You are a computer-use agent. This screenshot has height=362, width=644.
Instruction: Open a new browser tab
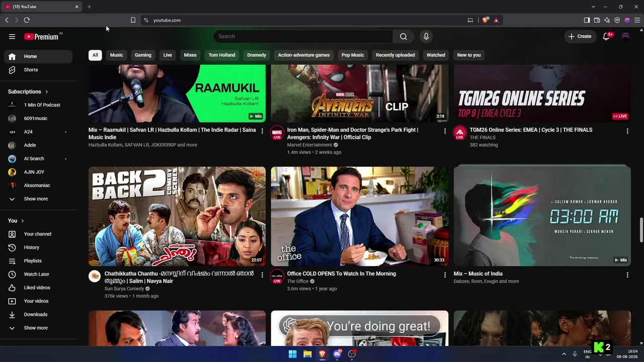pyautogui.click(x=89, y=7)
